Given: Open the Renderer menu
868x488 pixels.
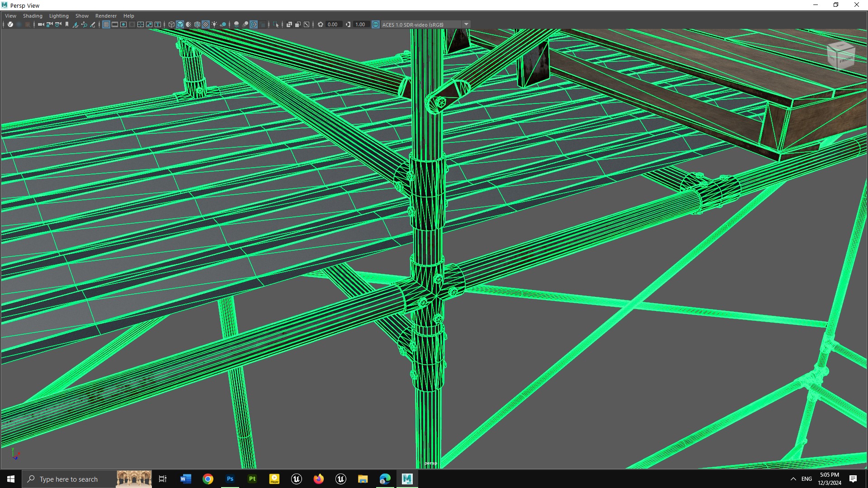Looking at the screenshot, I should click(x=106, y=16).
